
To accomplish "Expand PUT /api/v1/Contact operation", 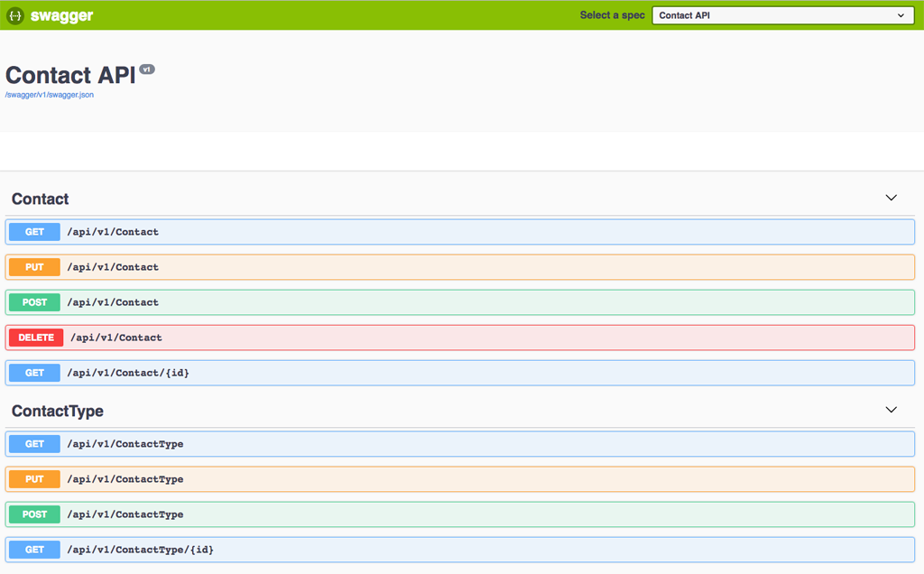I will tap(459, 267).
